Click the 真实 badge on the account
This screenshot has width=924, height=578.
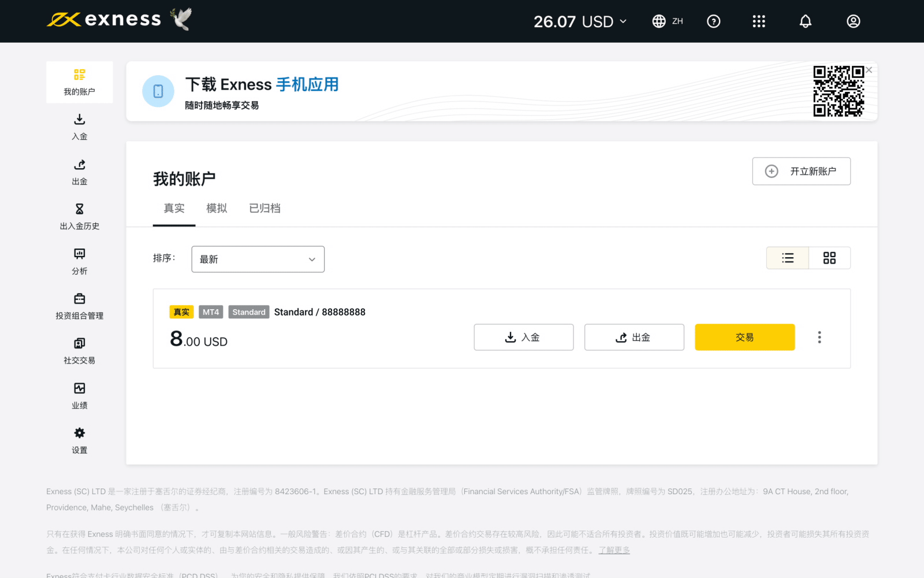[181, 312]
